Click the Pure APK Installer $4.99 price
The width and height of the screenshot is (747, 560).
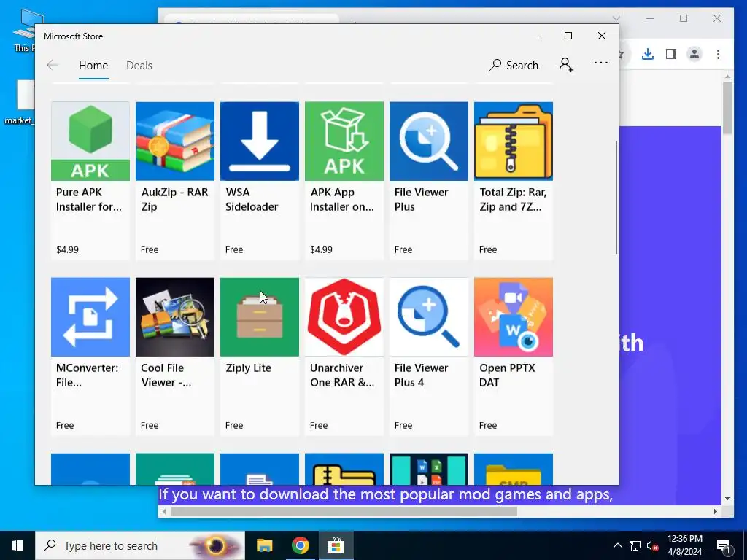coord(67,249)
